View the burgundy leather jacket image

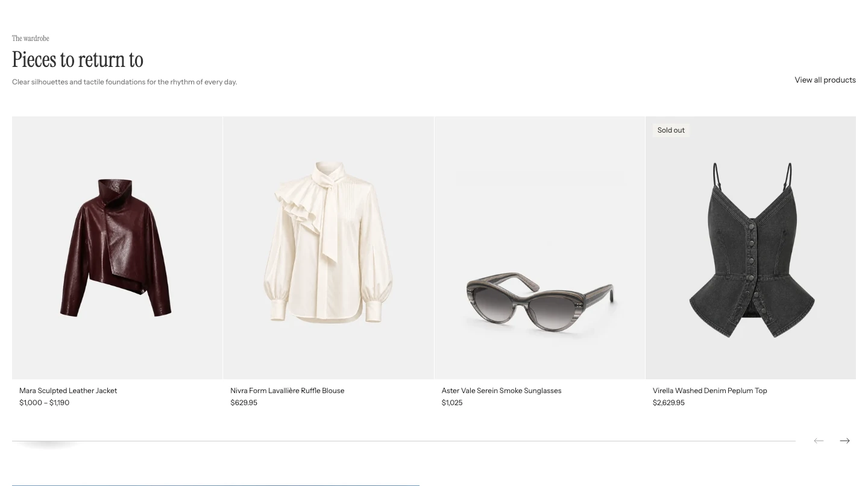[x=117, y=248]
